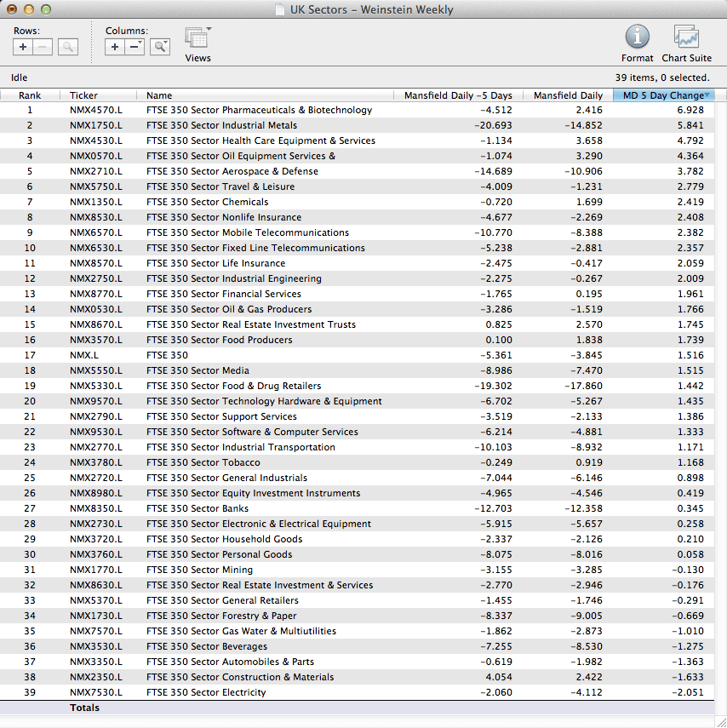Click the Mansfield Daily column header
Screen dimensions: 727x728
coord(567,95)
